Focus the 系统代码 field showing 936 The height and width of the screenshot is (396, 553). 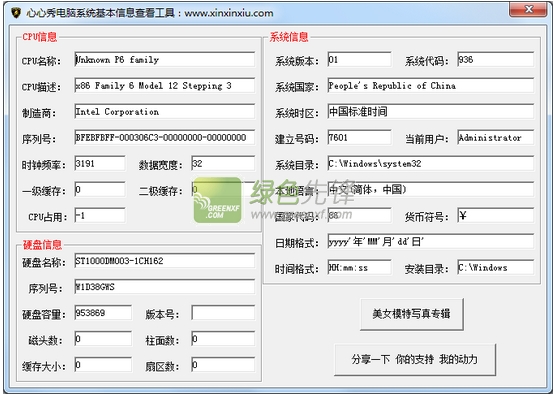pyautogui.click(x=495, y=60)
